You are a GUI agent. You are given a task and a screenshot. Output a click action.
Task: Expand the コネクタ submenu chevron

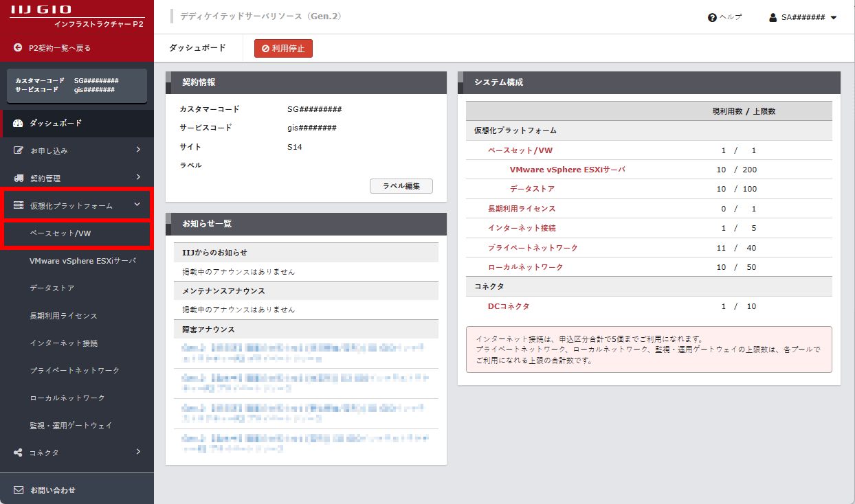tap(138, 452)
